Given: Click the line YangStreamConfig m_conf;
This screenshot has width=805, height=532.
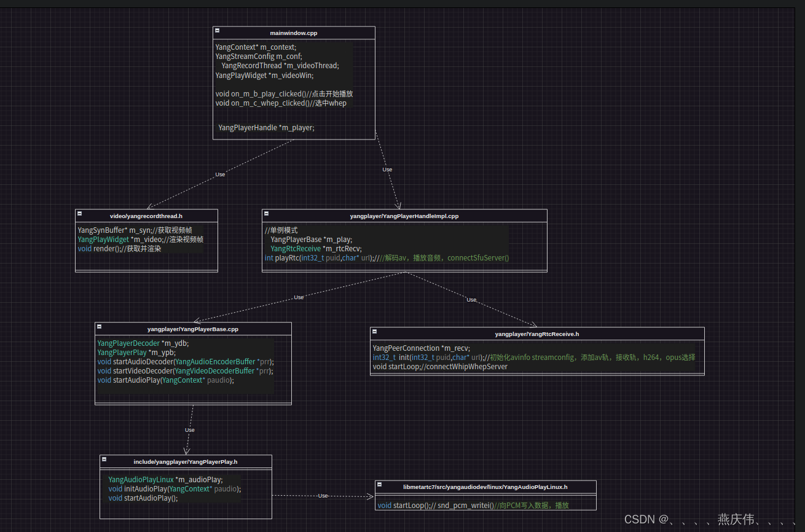Looking at the screenshot, I should 259,57.
